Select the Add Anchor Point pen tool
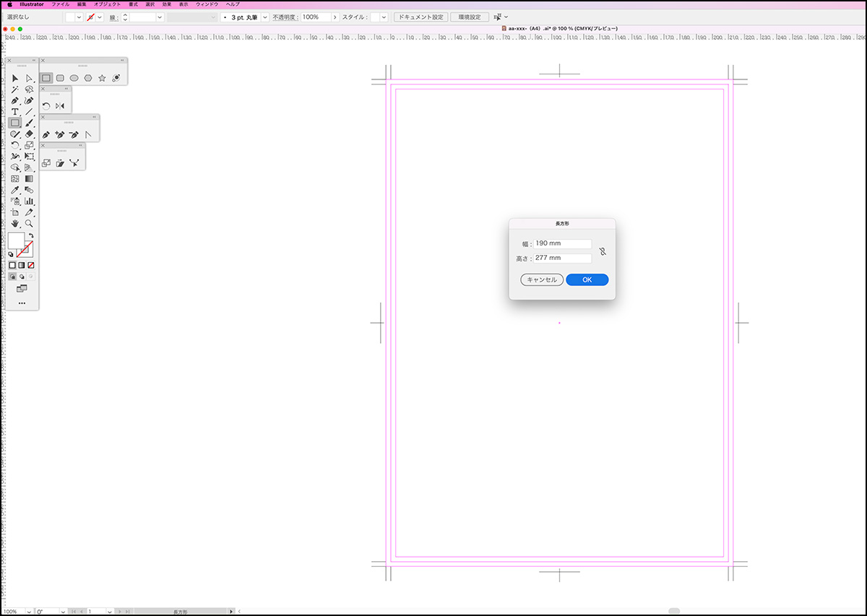The width and height of the screenshot is (867, 616). [60, 134]
